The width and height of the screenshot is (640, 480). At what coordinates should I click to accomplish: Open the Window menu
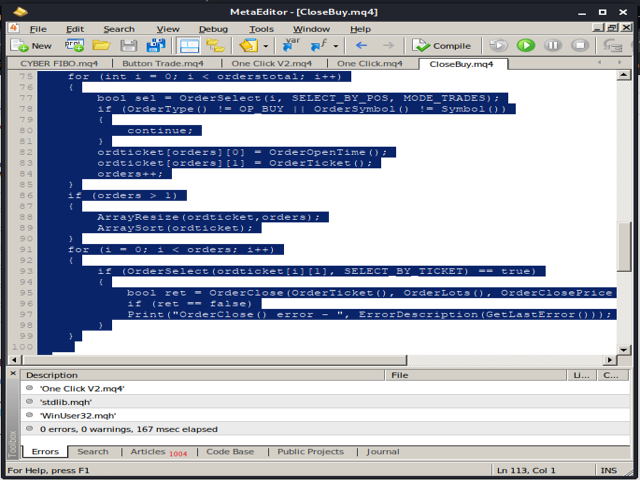(311, 29)
